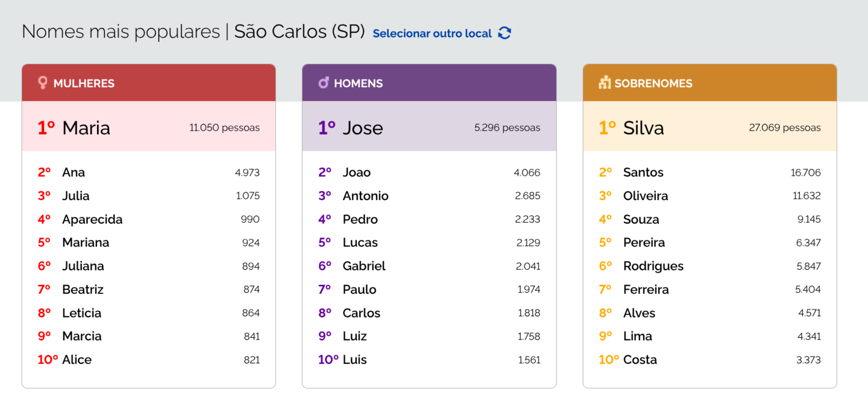
Task: Select the Homens panel header
Action: point(429,83)
